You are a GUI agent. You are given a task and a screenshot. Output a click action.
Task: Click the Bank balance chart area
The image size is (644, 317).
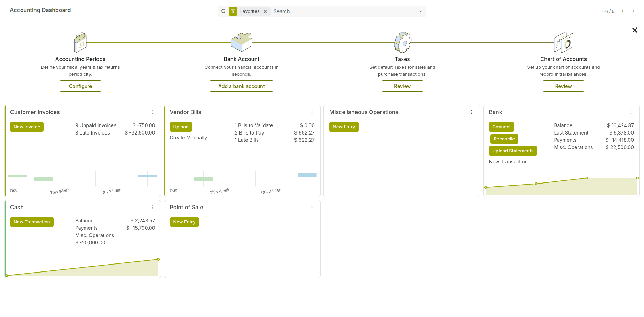coord(561,186)
